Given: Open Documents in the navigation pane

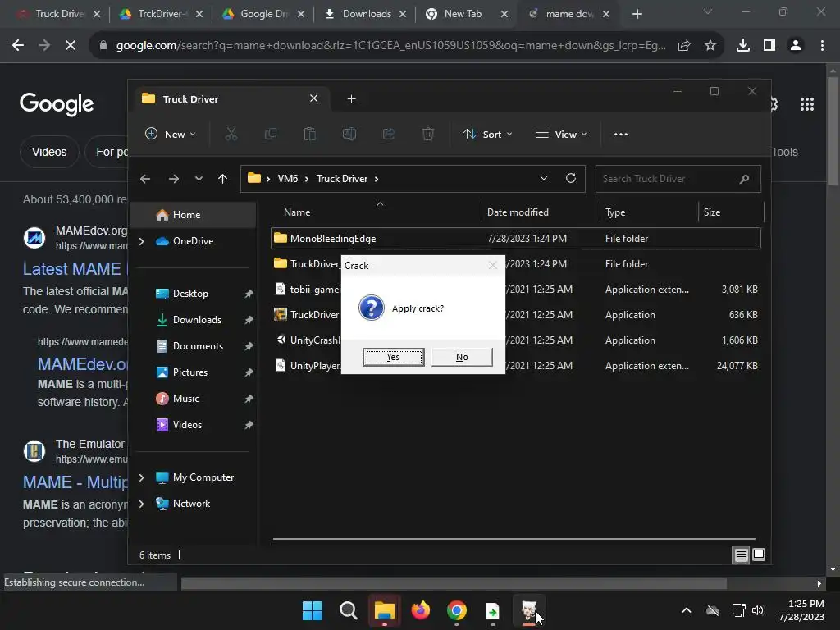Looking at the screenshot, I should [x=198, y=346].
